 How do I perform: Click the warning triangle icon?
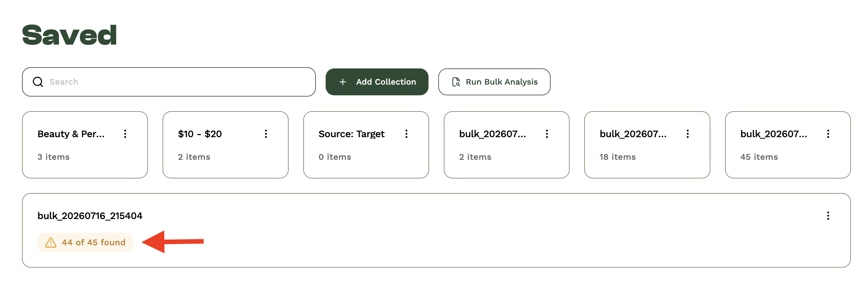tap(51, 243)
